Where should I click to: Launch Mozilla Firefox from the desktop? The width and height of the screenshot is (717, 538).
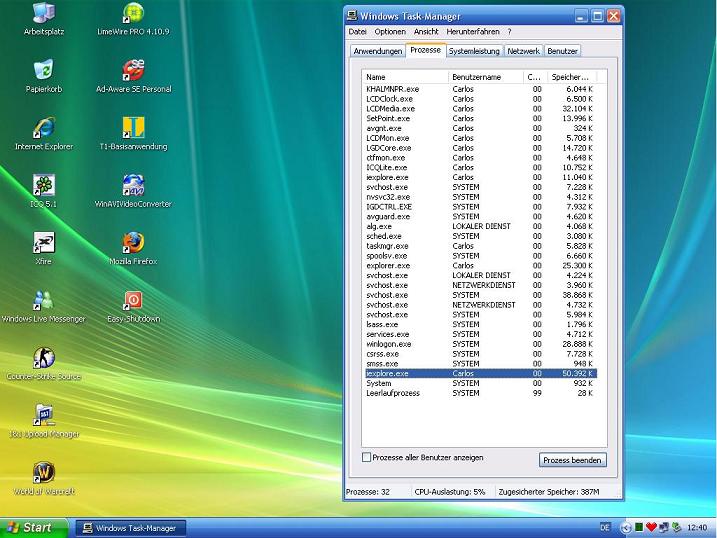133,243
